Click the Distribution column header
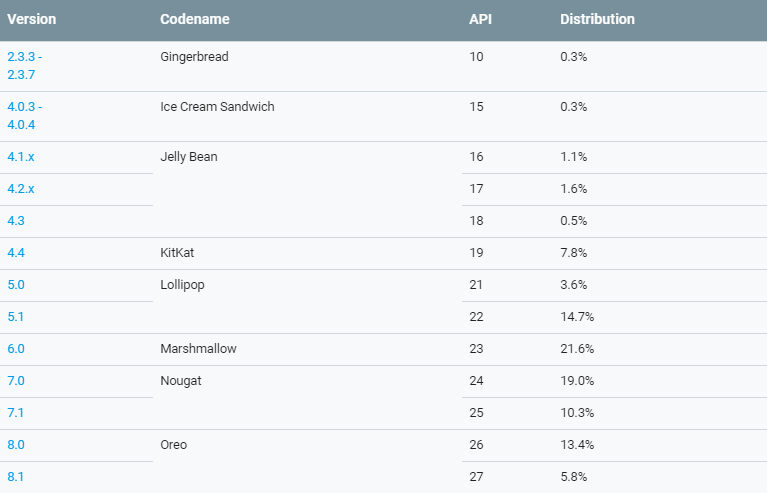767x494 pixels. tap(597, 19)
